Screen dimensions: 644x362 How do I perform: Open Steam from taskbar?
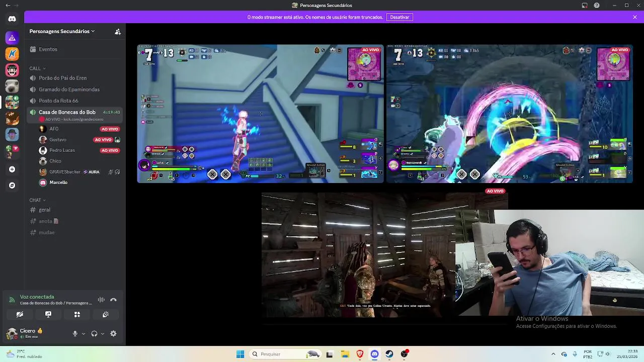coord(389,354)
